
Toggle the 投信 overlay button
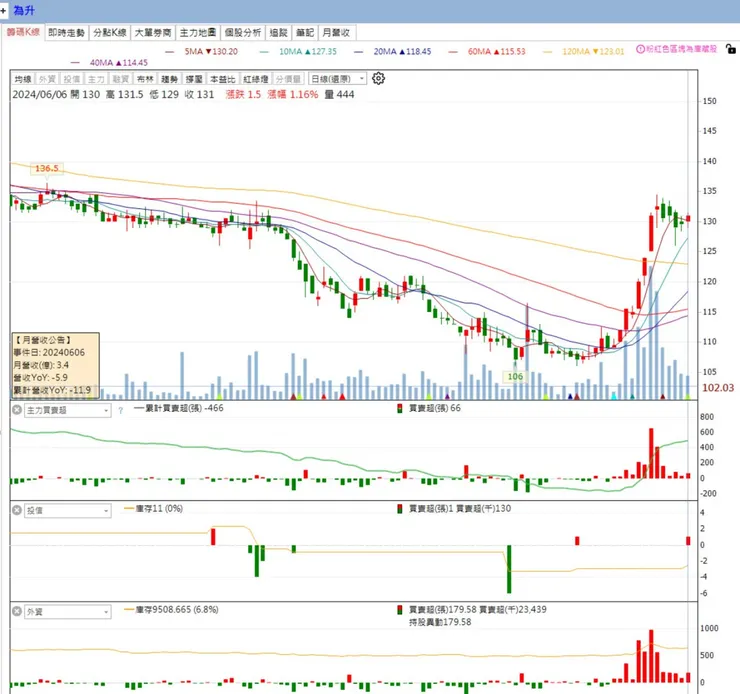pyautogui.click(x=72, y=79)
